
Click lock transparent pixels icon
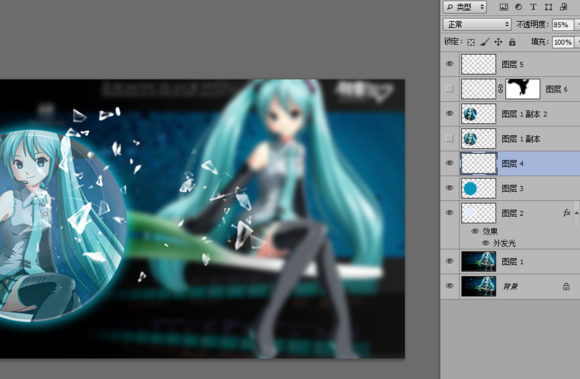pos(471,42)
